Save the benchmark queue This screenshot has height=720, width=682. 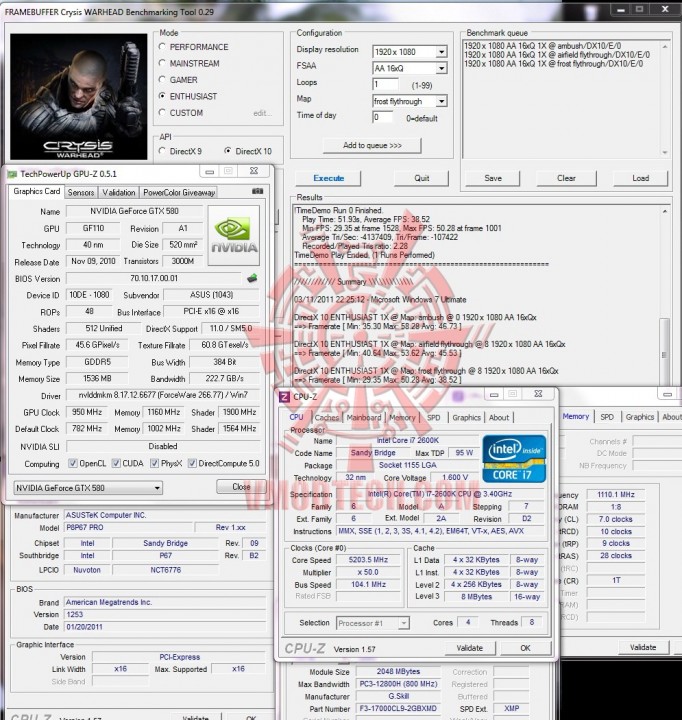pos(493,178)
